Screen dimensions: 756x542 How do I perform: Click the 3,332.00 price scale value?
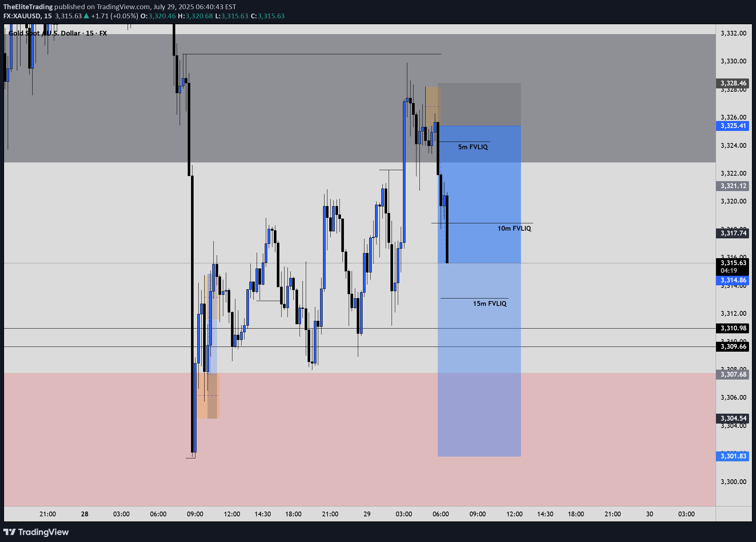[x=733, y=33]
